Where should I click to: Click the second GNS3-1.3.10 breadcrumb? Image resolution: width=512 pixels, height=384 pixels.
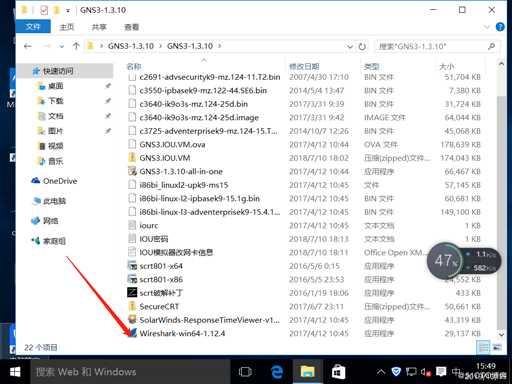[x=190, y=46]
